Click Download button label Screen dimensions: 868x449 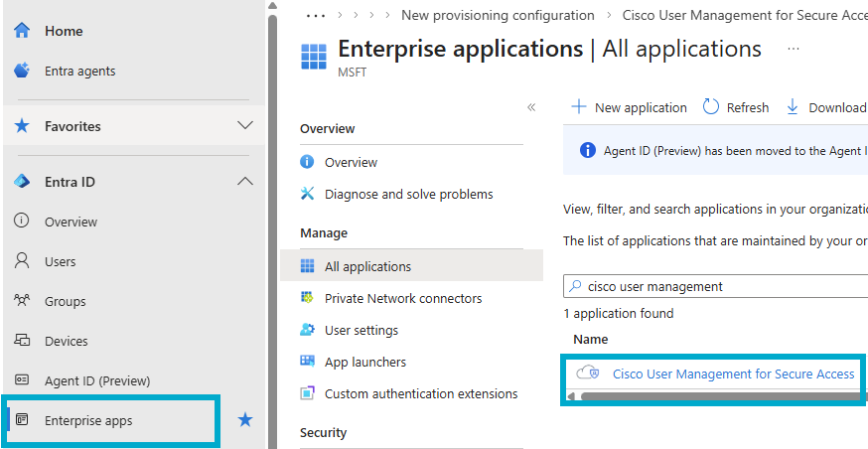[837, 107]
